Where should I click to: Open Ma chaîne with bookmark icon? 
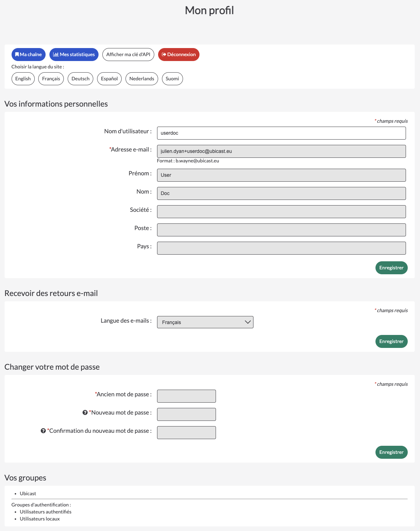tap(28, 54)
